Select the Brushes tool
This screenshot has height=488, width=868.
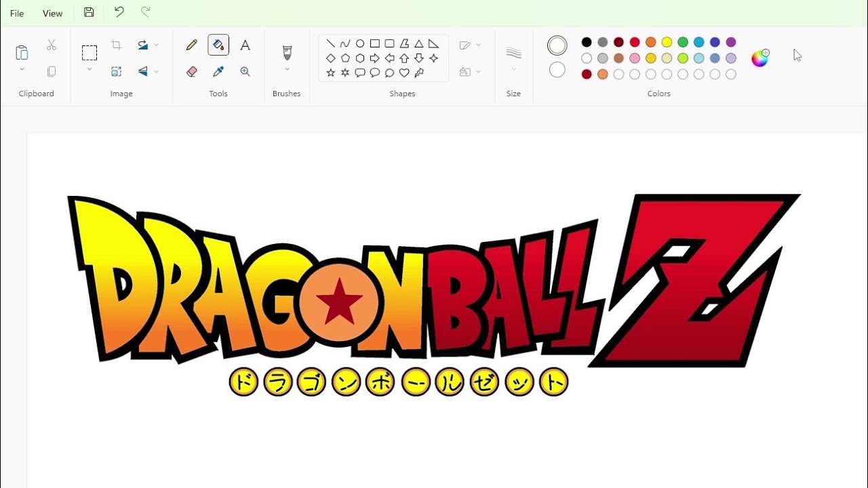pos(287,52)
